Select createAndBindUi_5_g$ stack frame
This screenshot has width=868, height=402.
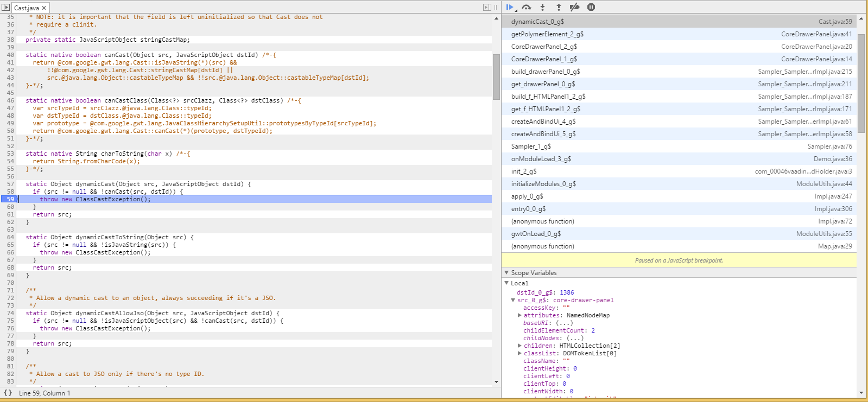[x=679, y=134]
